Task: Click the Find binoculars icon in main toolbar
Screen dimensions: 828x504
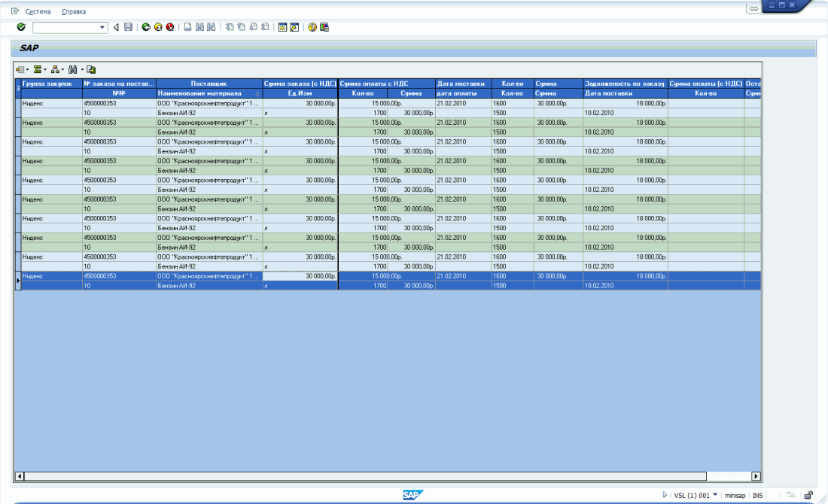Action: coord(199,27)
